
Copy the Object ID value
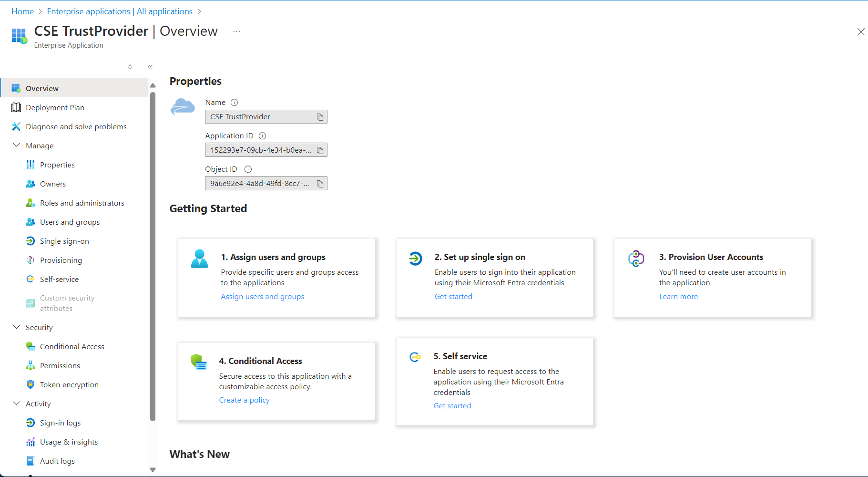[320, 184]
